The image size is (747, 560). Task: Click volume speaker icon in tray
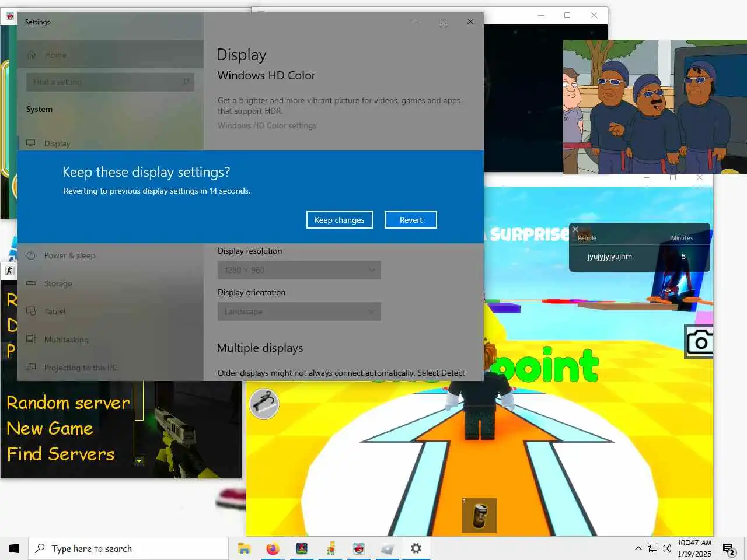tap(666, 548)
